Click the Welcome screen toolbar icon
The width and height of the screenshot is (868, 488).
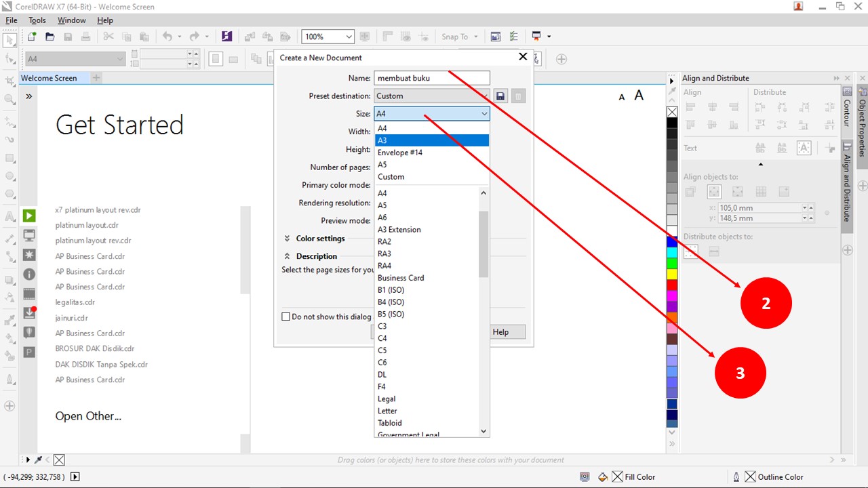click(x=496, y=37)
